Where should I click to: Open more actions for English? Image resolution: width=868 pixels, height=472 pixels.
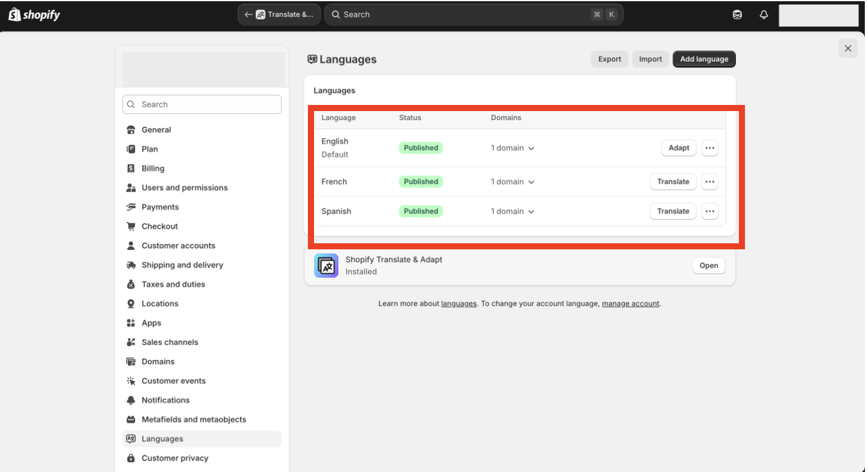point(710,148)
